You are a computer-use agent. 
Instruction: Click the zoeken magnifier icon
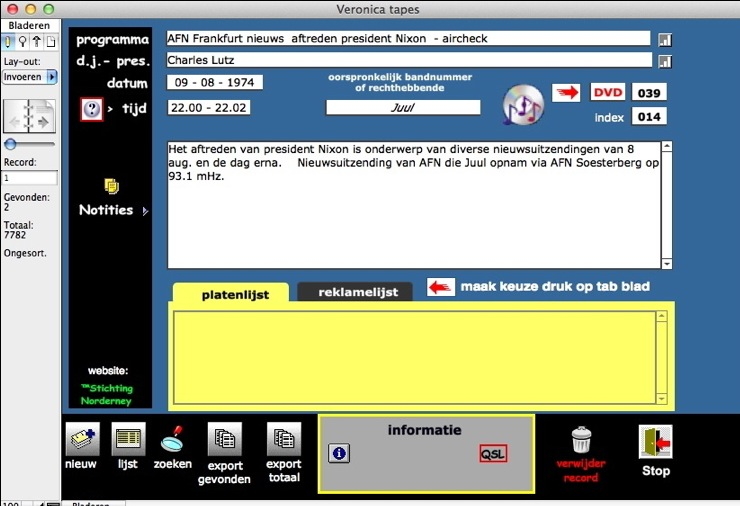pyautogui.click(x=172, y=439)
